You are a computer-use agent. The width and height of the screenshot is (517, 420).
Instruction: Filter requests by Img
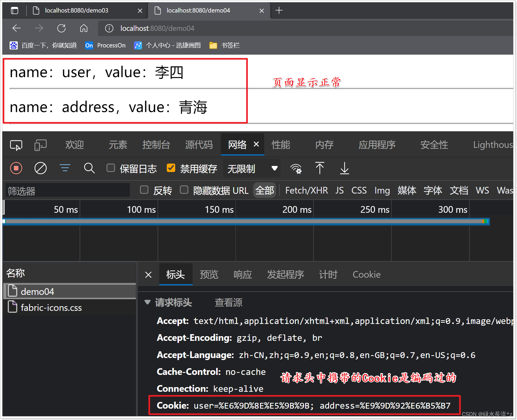coord(382,190)
